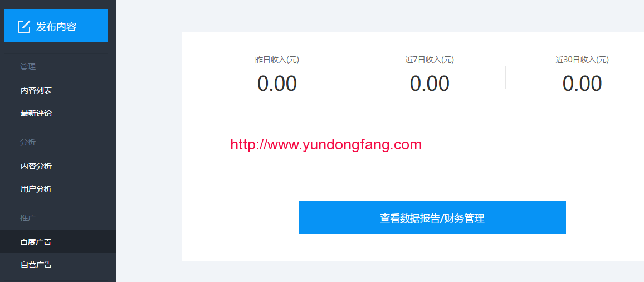This screenshot has width=644, height=282.
Task: Click the 近30日收入(元) label
Action: tap(582, 60)
